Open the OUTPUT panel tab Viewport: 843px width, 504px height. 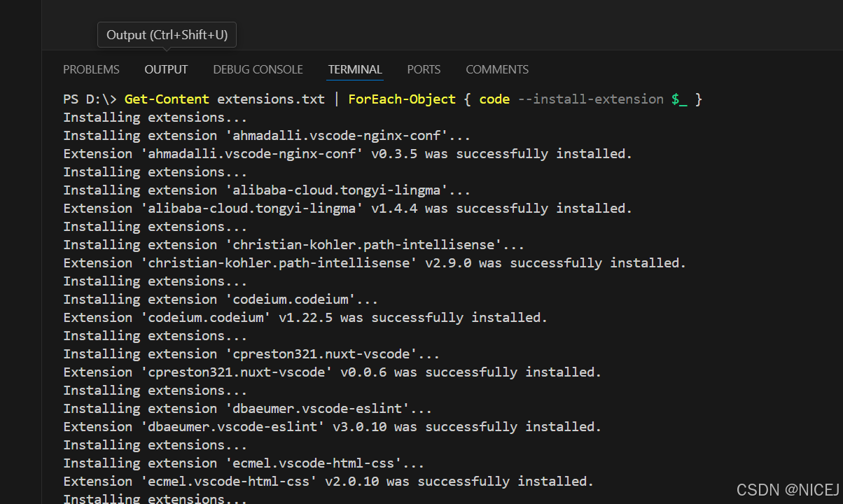pos(166,69)
